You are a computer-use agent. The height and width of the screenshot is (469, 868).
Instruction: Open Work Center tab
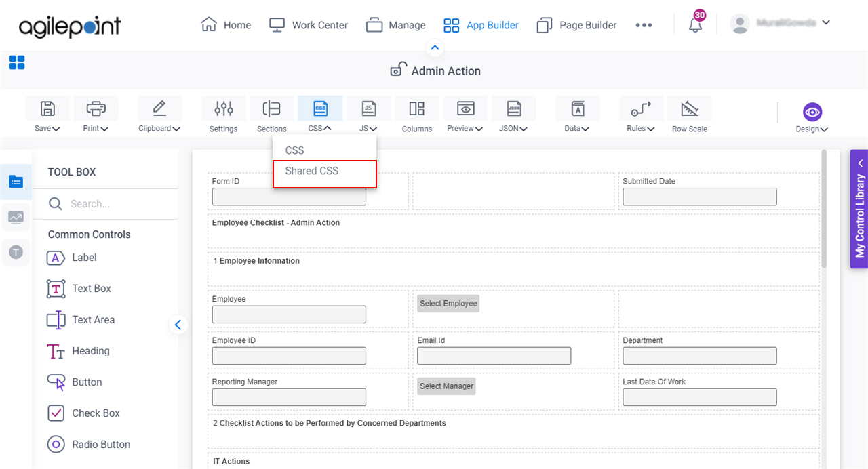coord(309,25)
